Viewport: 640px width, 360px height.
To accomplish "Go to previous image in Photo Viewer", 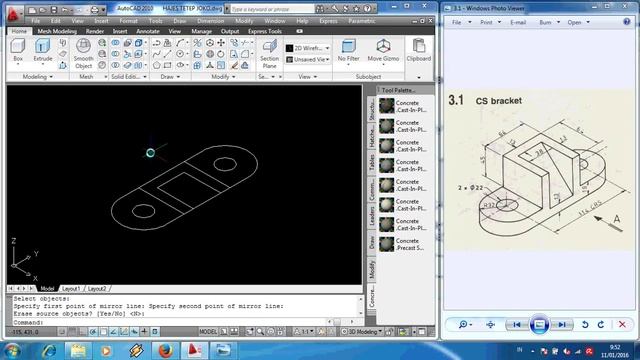I will click(x=517, y=324).
